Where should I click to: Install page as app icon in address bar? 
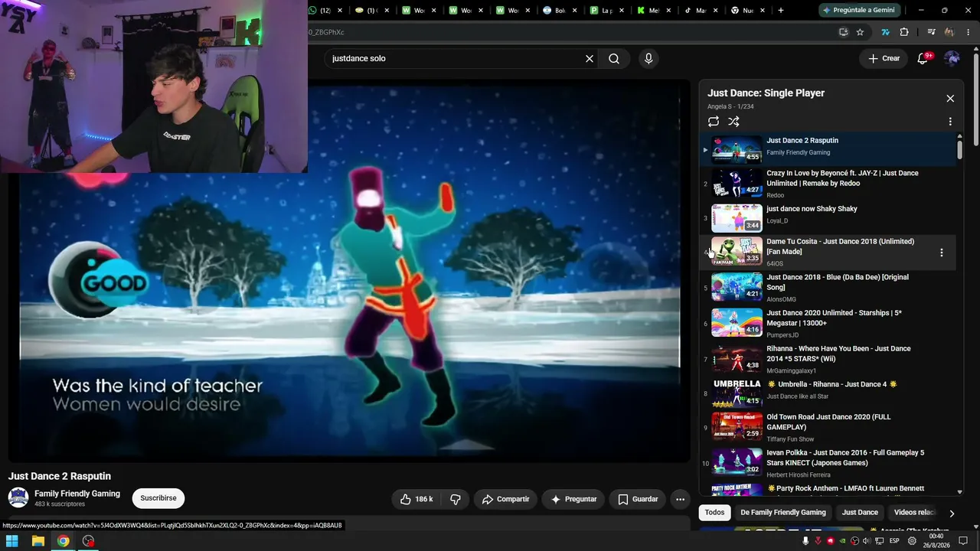843,32
